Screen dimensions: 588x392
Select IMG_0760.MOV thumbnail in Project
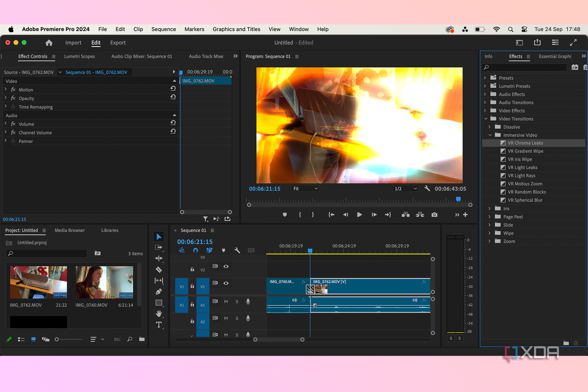(105, 282)
